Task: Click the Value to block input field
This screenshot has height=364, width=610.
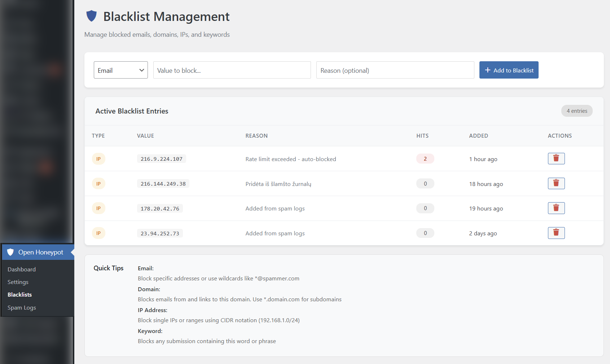Action: point(232,70)
